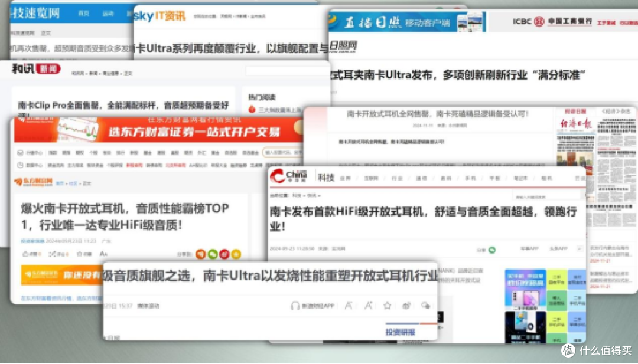Image resolution: width=638 pixels, height=364 pixels.
Task: Open the 科技 channel tab on China.com
Action: 326,178
